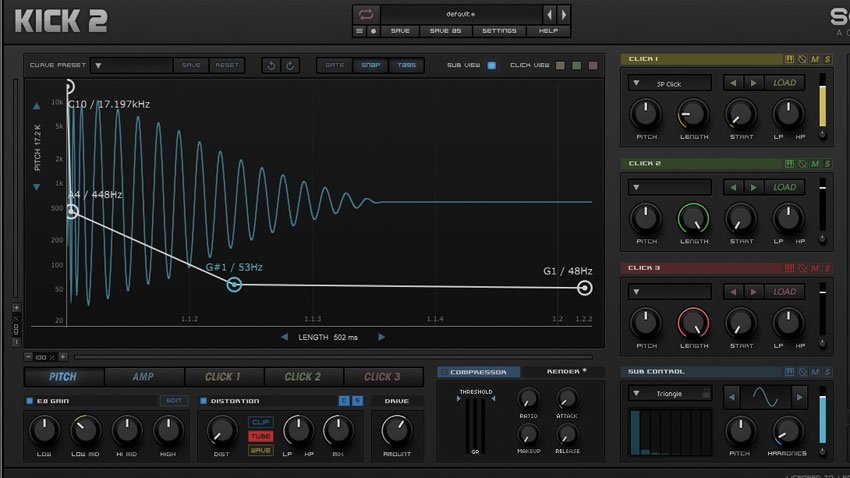850x478 pixels.
Task: Toggle the Snap button on
Action: tap(370, 66)
